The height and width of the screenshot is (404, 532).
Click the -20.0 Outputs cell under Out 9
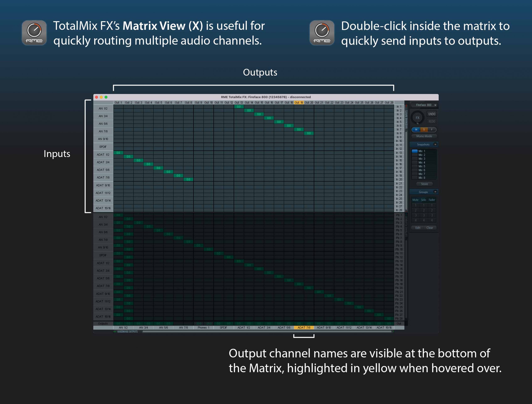(x=198, y=324)
